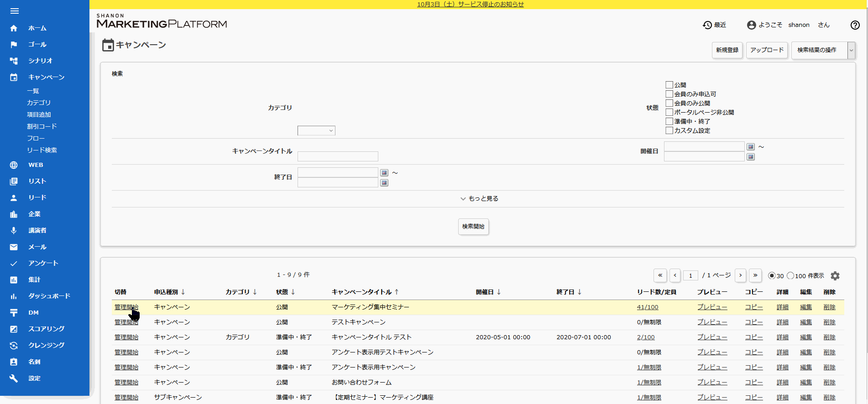Screen dimensions: 868x404
Task: Open the 検索結果の操作 dropdown arrow
Action: (x=851, y=50)
